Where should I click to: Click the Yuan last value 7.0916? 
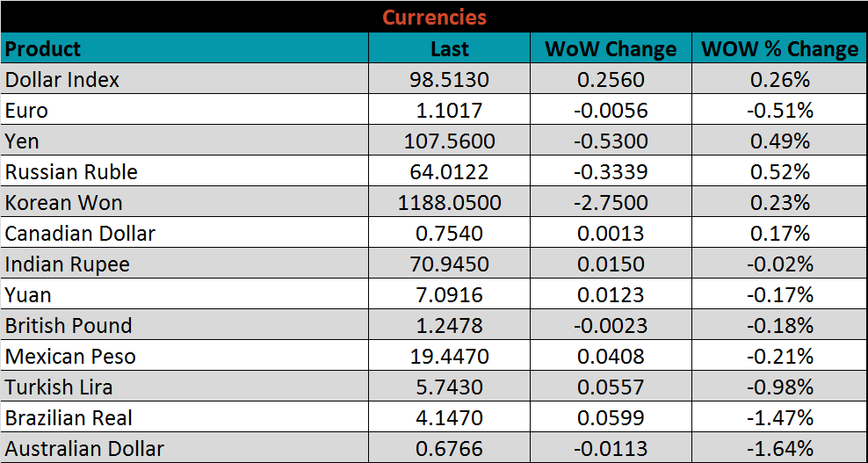pyautogui.click(x=449, y=295)
